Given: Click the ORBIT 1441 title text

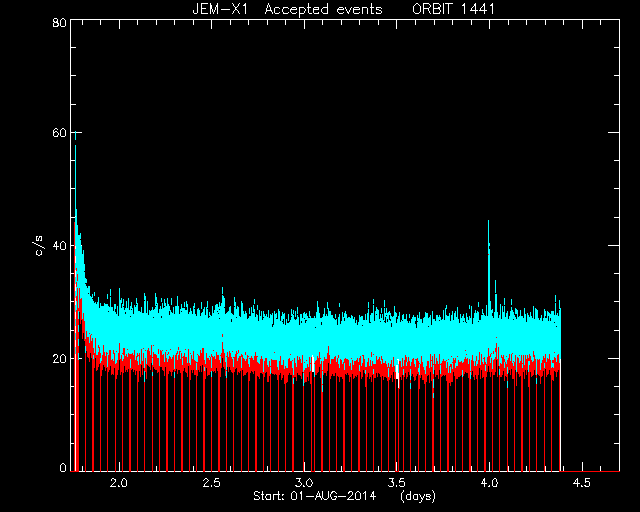Looking at the screenshot, I should pos(453,9).
